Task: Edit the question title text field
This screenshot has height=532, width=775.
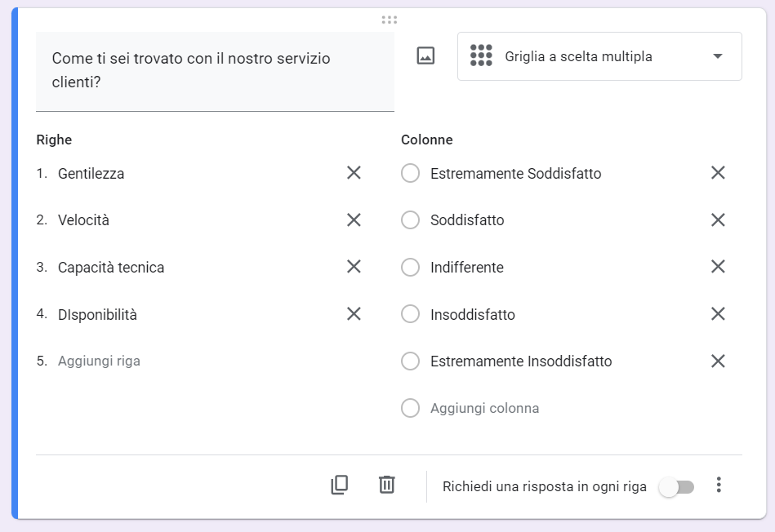Action: pyautogui.click(x=215, y=70)
